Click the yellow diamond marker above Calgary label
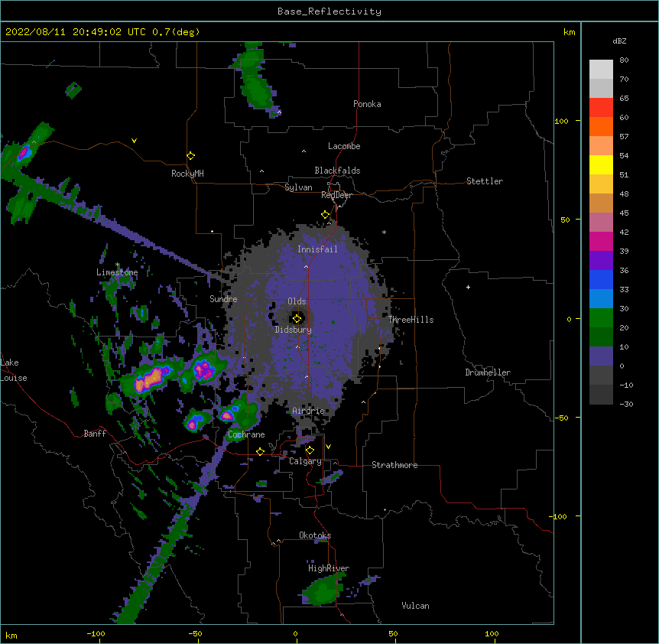Screen dimensions: 659x644 [x=310, y=450]
